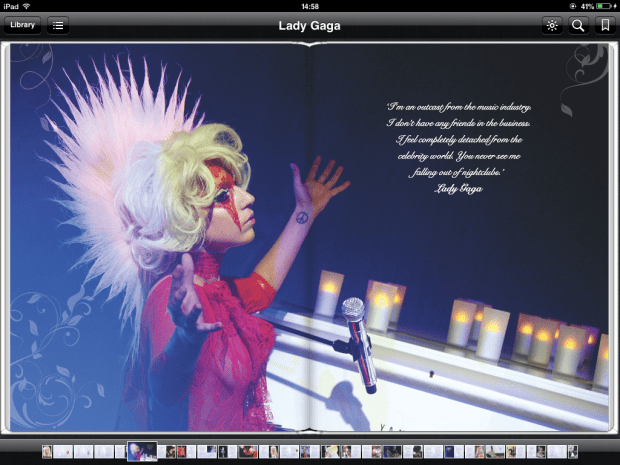Tap the line 'I don't have any friends in the business'
The height and width of the screenshot is (465, 620).
(x=458, y=123)
